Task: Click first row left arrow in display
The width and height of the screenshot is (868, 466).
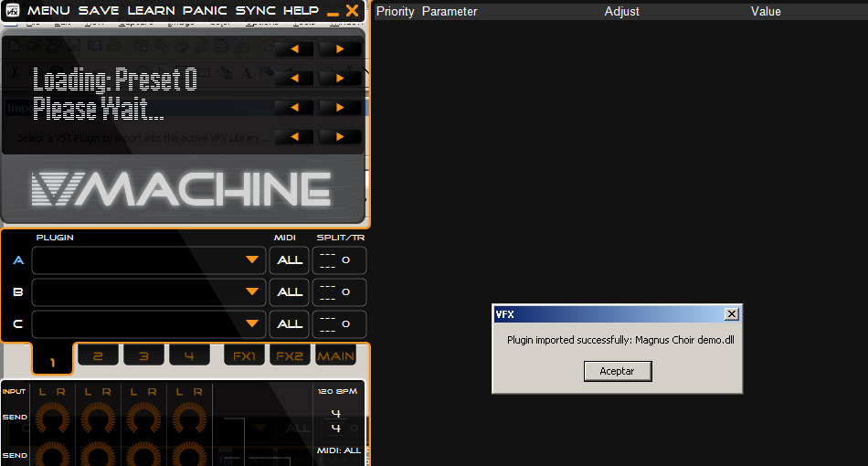Action: tap(294, 48)
